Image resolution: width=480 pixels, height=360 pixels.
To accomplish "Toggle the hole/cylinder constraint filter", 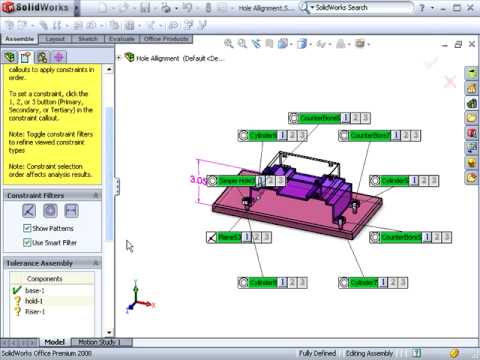I will point(50,210).
